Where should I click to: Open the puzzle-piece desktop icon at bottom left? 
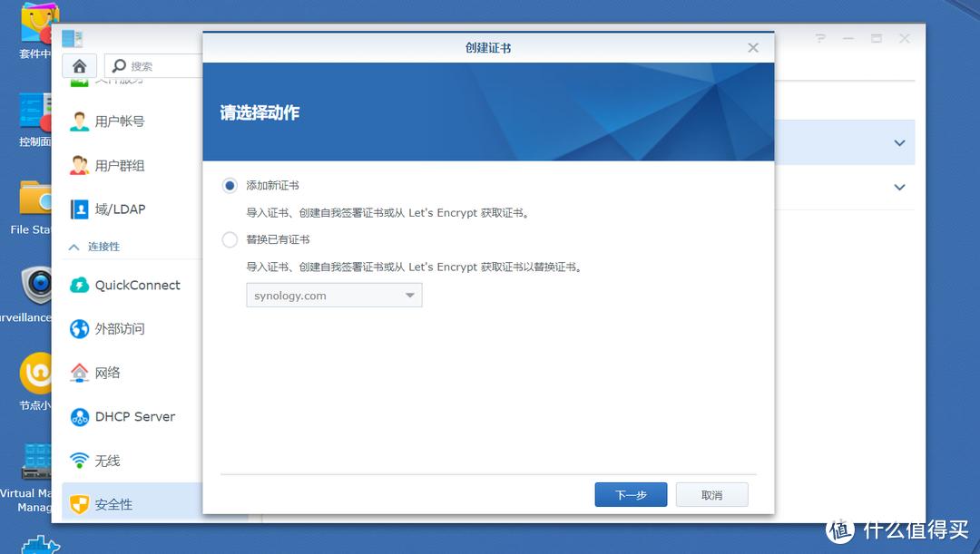pos(41,545)
